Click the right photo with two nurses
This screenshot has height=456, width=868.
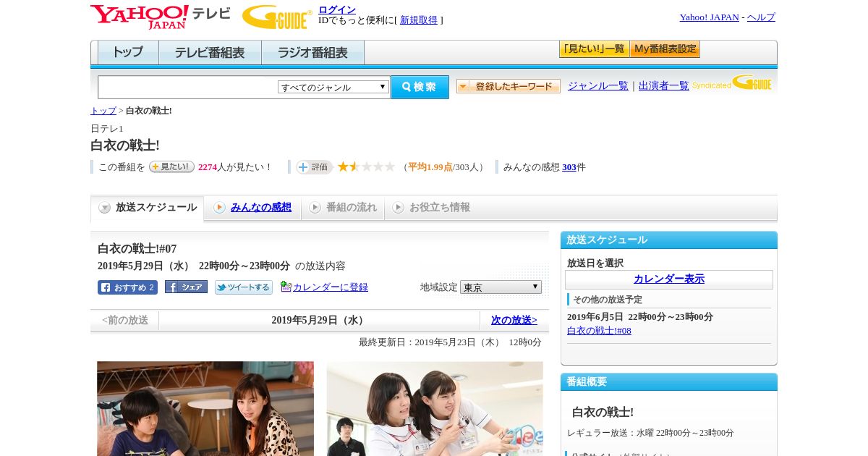[x=435, y=409]
